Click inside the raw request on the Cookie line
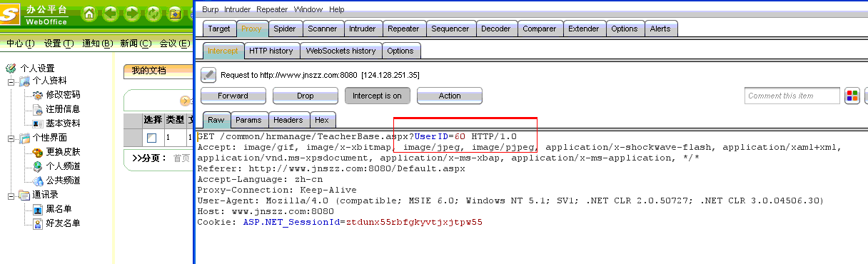The height and width of the screenshot is (264, 868). [340, 222]
